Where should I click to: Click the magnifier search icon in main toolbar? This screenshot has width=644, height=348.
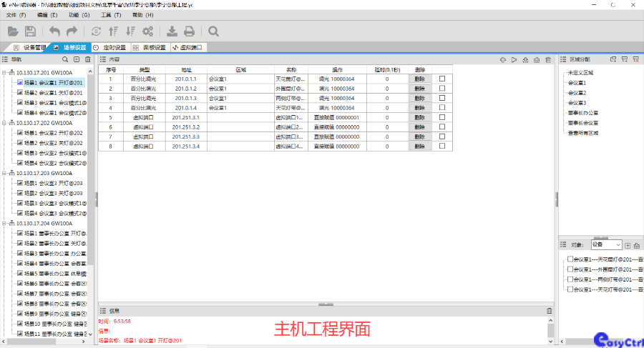pos(213,31)
